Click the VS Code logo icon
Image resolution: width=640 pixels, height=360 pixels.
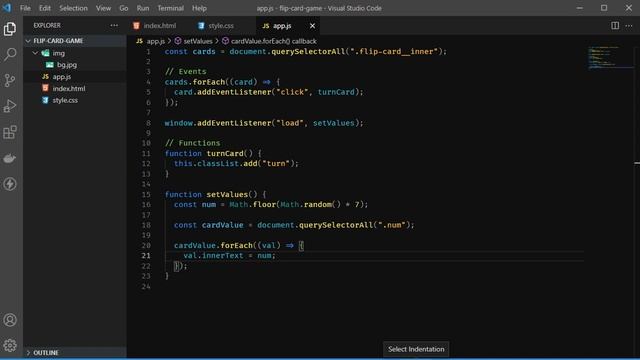coord(7,8)
